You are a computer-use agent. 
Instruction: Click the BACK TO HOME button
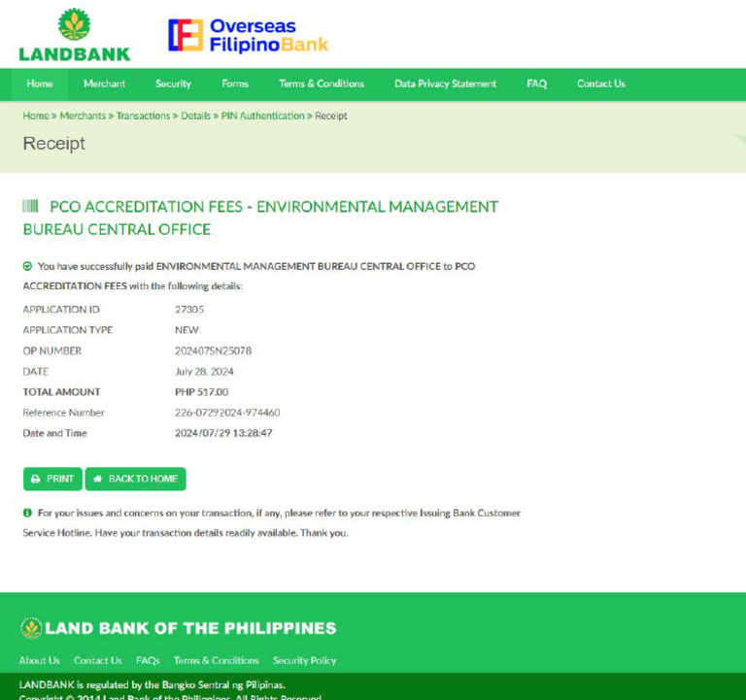pos(136,479)
